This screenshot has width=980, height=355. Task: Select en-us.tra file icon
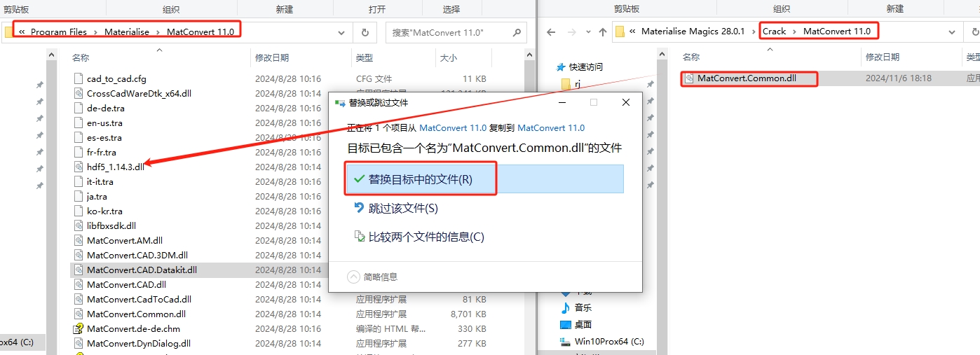click(79, 123)
